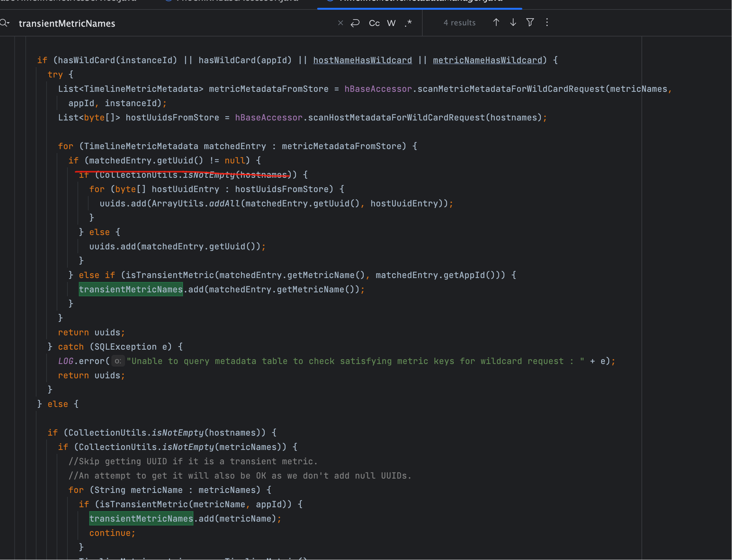Click scanHostMetadataForWildCardRequest method call
732x560 pixels.
point(396,118)
